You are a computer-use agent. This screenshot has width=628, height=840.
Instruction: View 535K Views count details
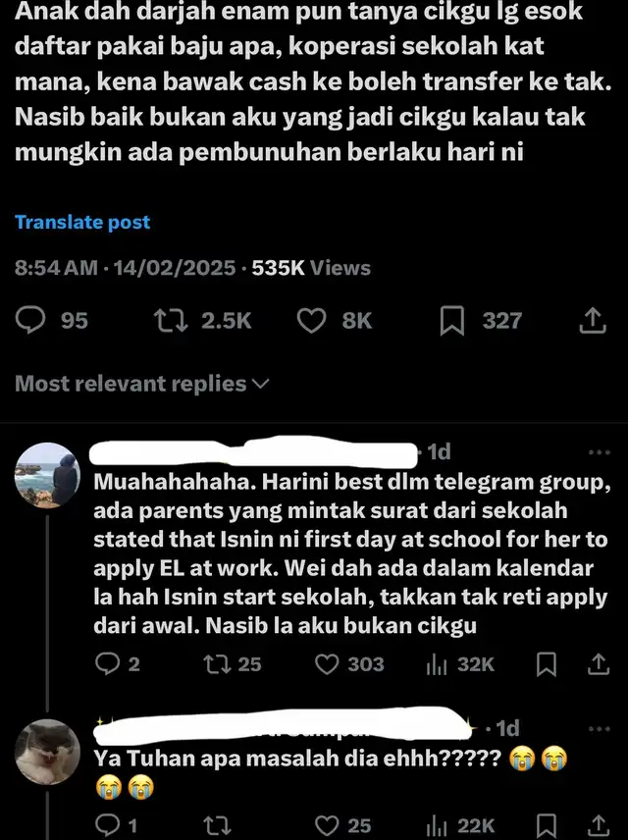tap(311, 268)
